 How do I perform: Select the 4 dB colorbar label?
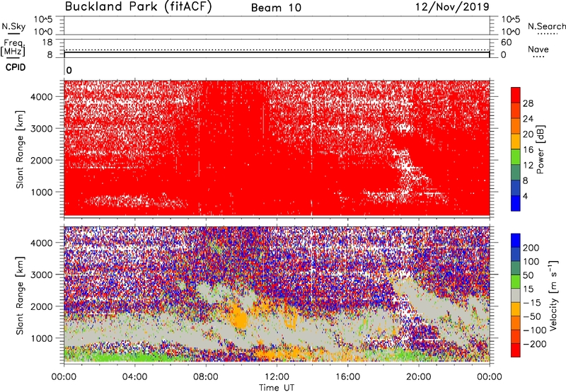[x=526, y=196]
